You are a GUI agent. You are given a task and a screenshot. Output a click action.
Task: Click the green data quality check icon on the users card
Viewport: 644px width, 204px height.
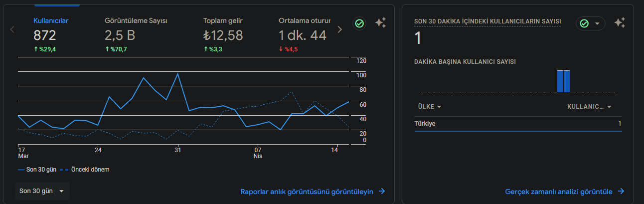[359, 23]
